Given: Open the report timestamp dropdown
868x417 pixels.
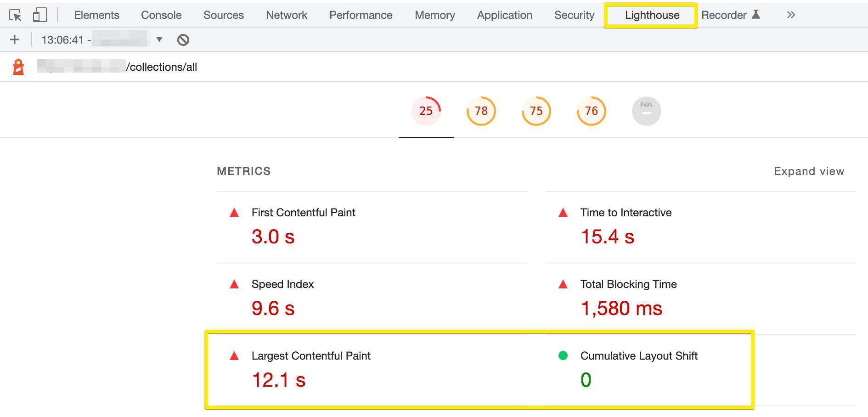Looking at the screenshot, I should (159, 39).
